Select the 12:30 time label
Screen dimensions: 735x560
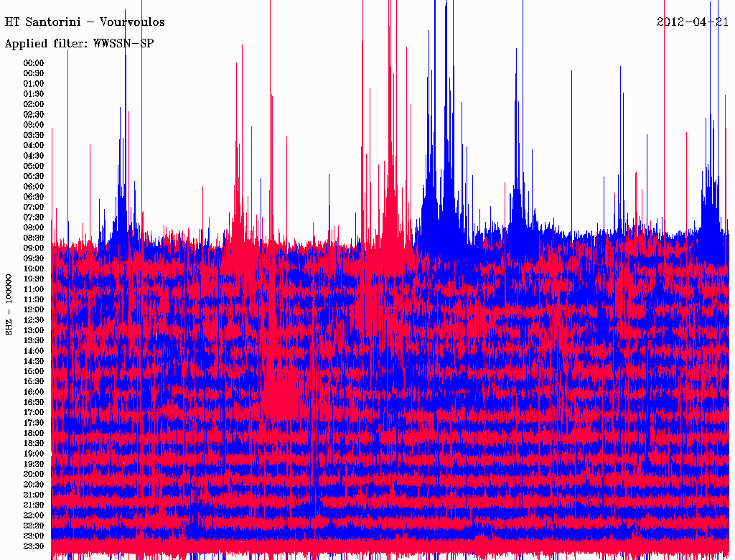[34, 320]
